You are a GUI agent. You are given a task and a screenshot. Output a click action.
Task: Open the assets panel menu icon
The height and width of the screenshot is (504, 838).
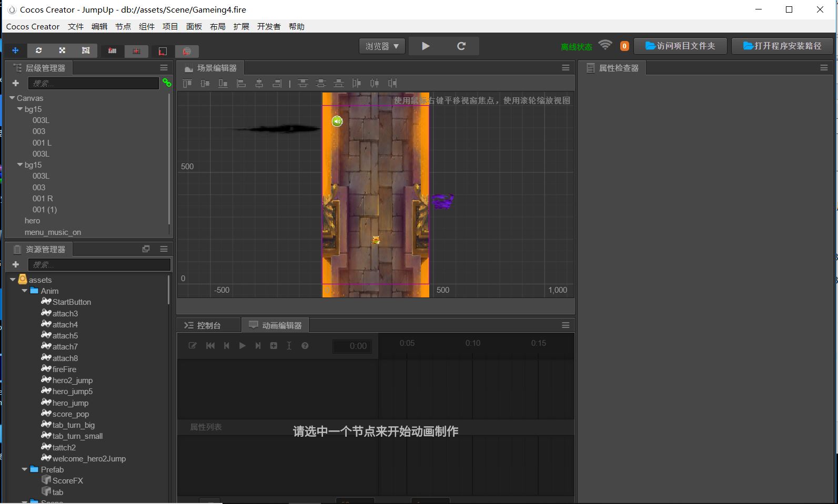[x=164, y=249]
